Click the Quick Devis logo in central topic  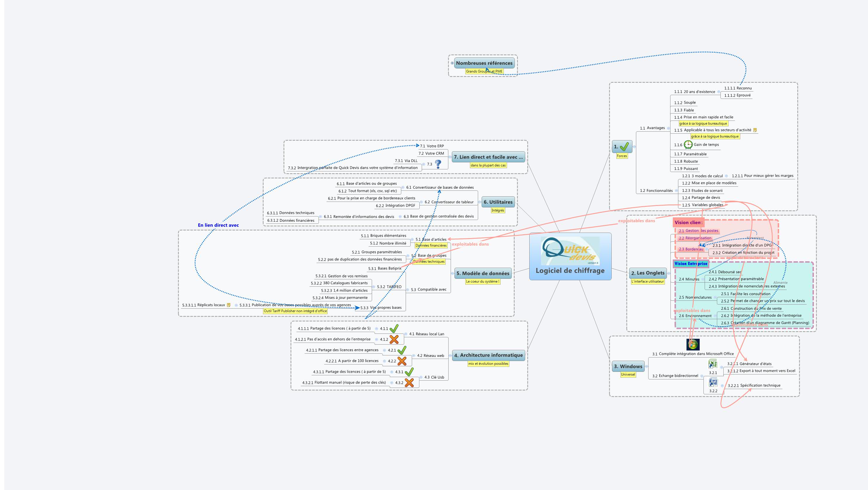(x=570, y=251)
